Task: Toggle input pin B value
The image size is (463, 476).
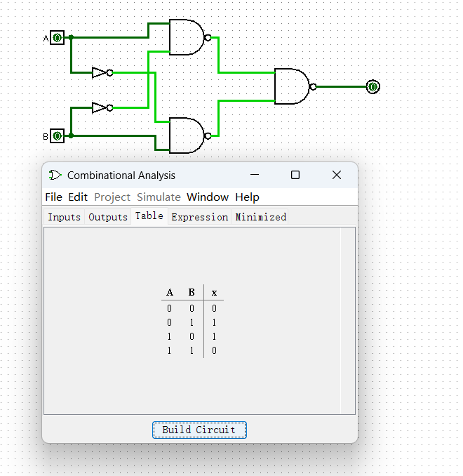Action: coord(58,136)
